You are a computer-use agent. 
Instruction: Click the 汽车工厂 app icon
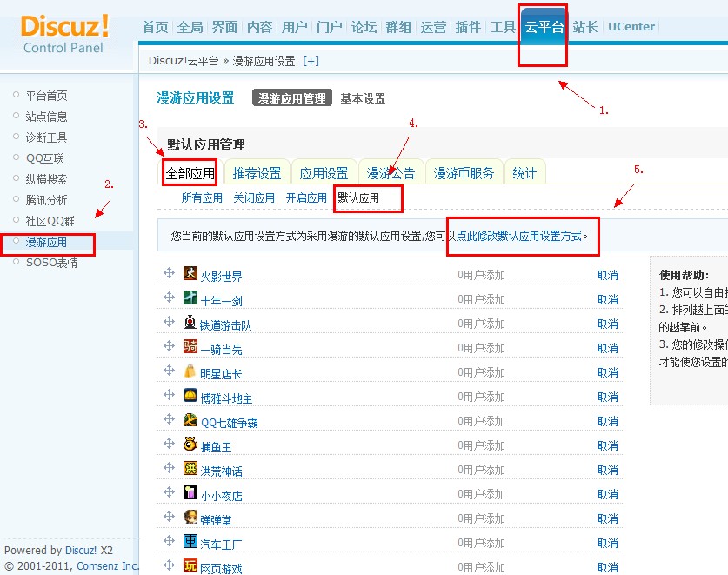tap(190, 541)
